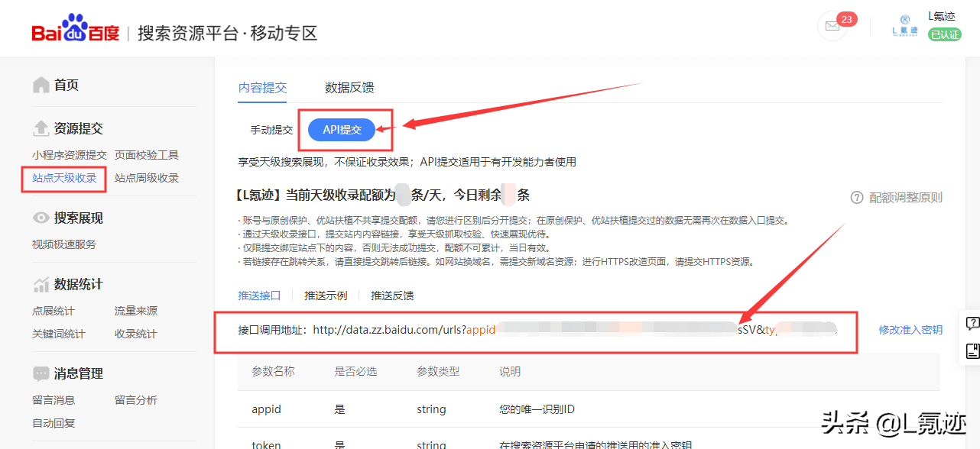The width and height of the screenshot is (980, 449).
Task: Open 自动回复 in sidebar
Action: 54,423
